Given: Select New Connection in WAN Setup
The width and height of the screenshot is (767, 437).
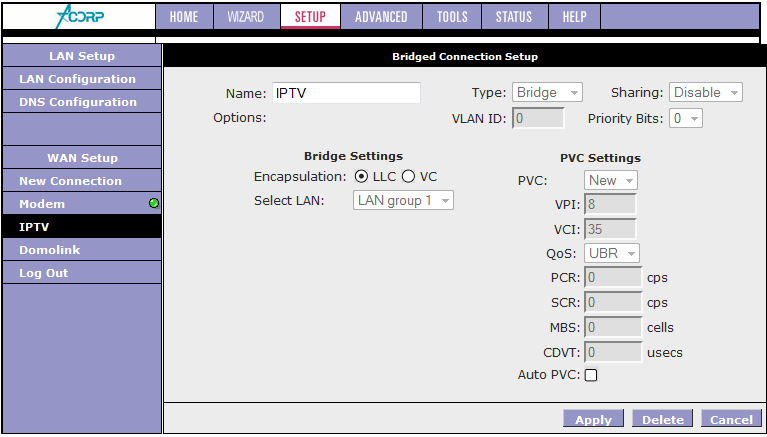Looking at the screenshot, I should click(x=70, y=181).
